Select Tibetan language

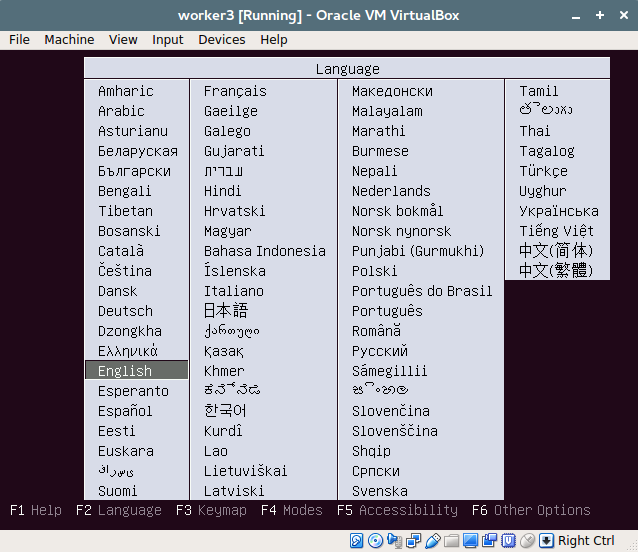125,211
